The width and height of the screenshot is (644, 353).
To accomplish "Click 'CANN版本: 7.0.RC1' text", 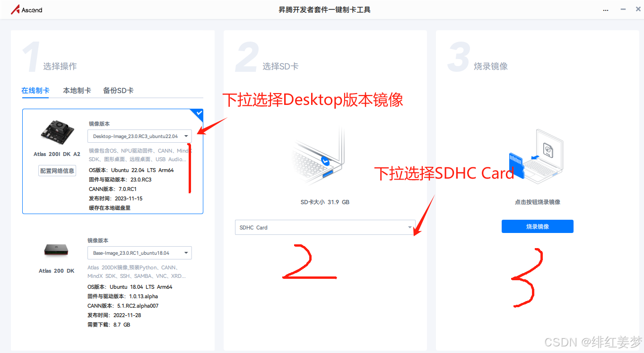I will 113,189.
